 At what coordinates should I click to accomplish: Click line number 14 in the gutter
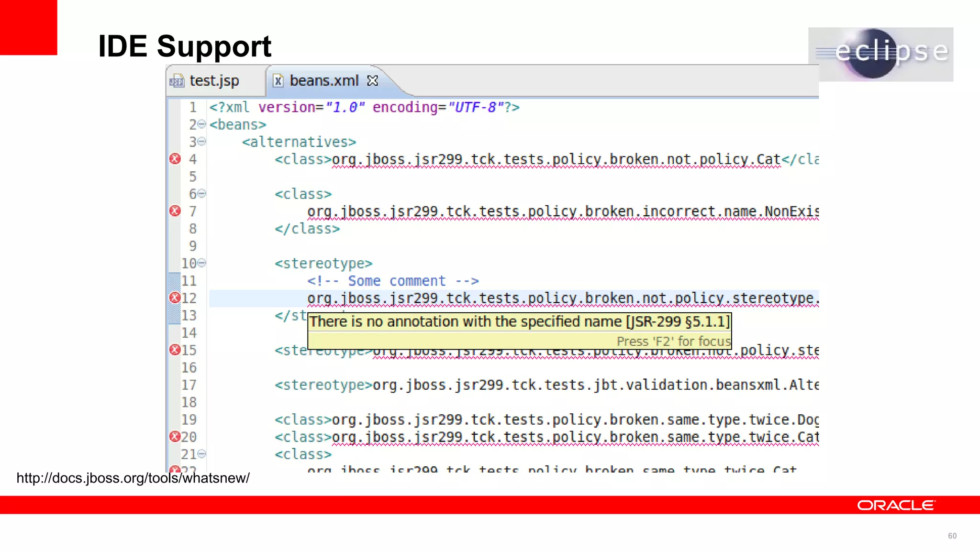[189, 333]
